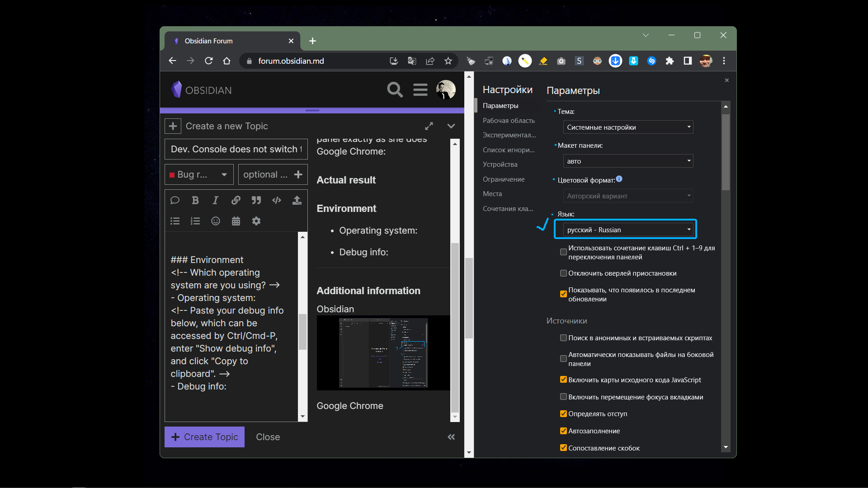The height and width of the screenshot is (488, 868).
Task: Enable 'Поиск в анонимных и встраиваемых скриптах'
Action: coord(563,338)
